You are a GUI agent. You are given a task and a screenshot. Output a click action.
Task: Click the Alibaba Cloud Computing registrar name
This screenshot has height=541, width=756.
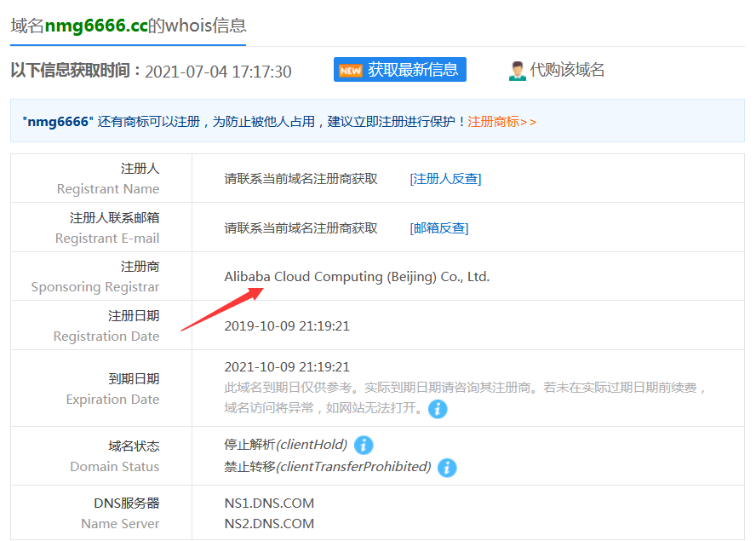357,277
